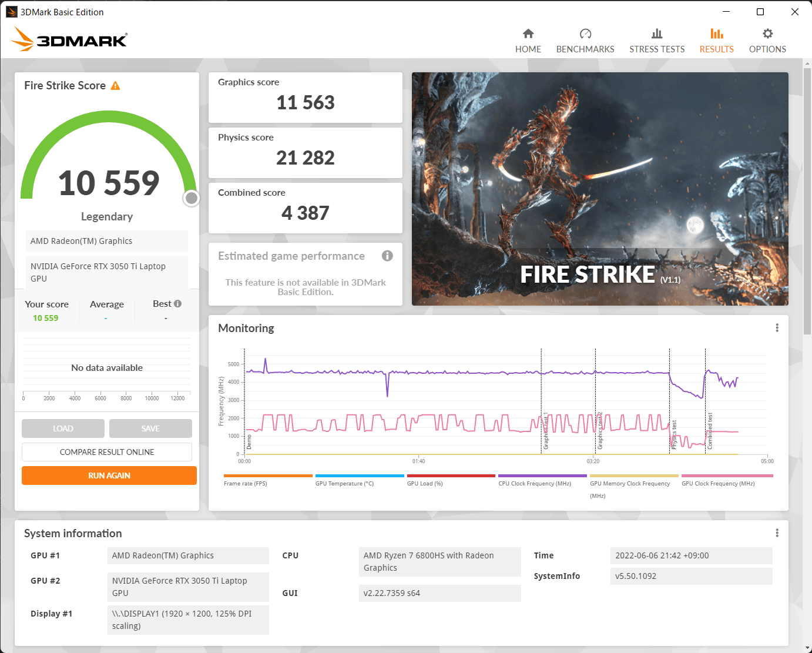The image size is (812, 653).
Task: Click the No data available chart area
Action: tap(107, 367)
